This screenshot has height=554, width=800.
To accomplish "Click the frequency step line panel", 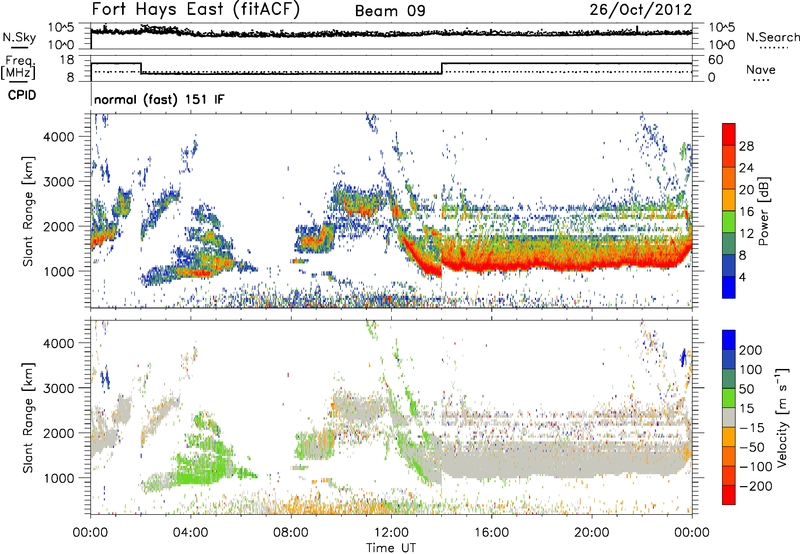I will pos(392,68).
